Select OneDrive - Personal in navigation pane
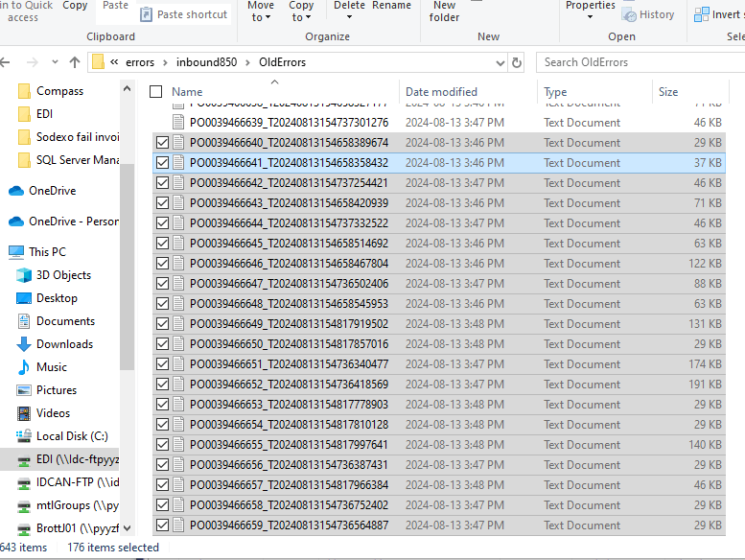 tap(63, 222)
